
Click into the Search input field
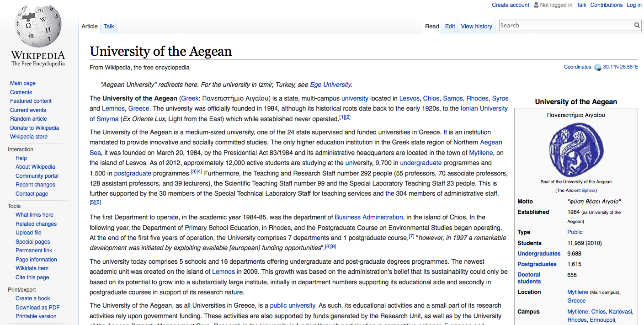point(567,26)
